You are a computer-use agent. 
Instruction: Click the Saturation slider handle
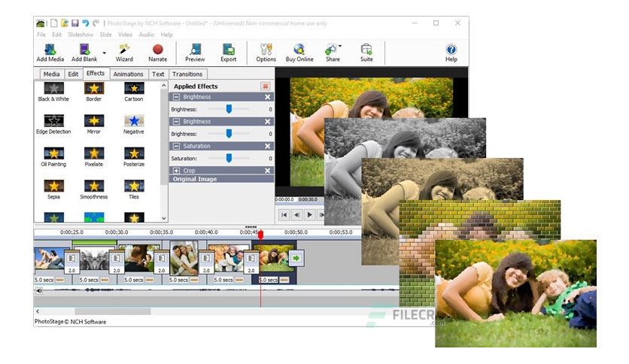229,158
